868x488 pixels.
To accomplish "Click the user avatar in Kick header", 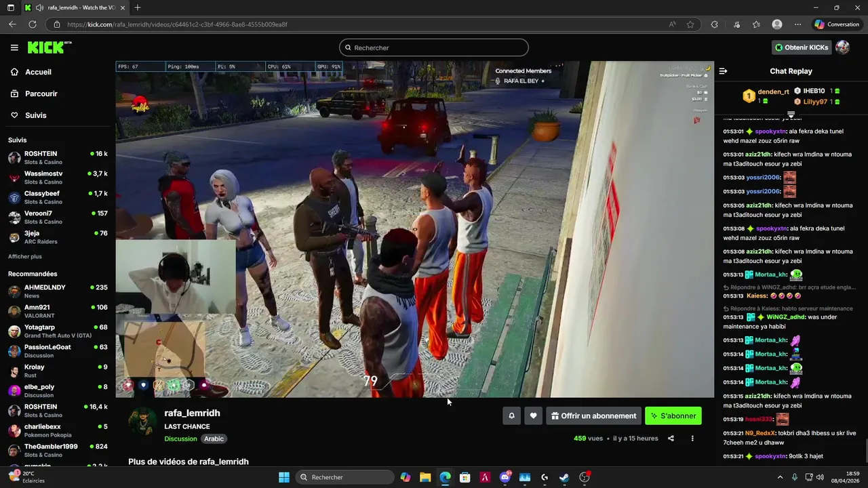I will pyautogui.click(x=842, y=47).
